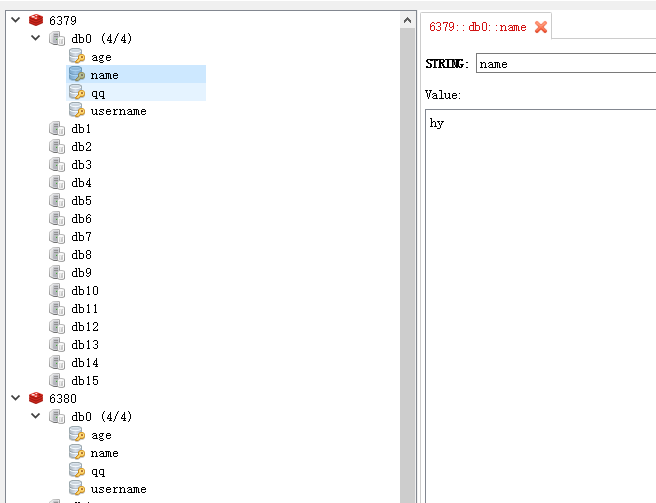This screenshot has width=656, height=503.
Task: Select the db5 label
Action: [x=81, y=200]
